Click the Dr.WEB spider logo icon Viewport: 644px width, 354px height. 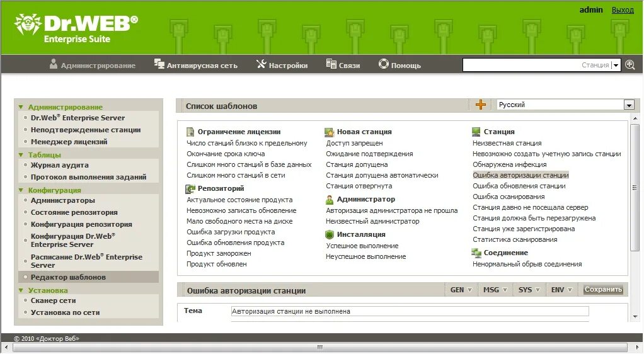pyautogui.click(x=28, y=24)
